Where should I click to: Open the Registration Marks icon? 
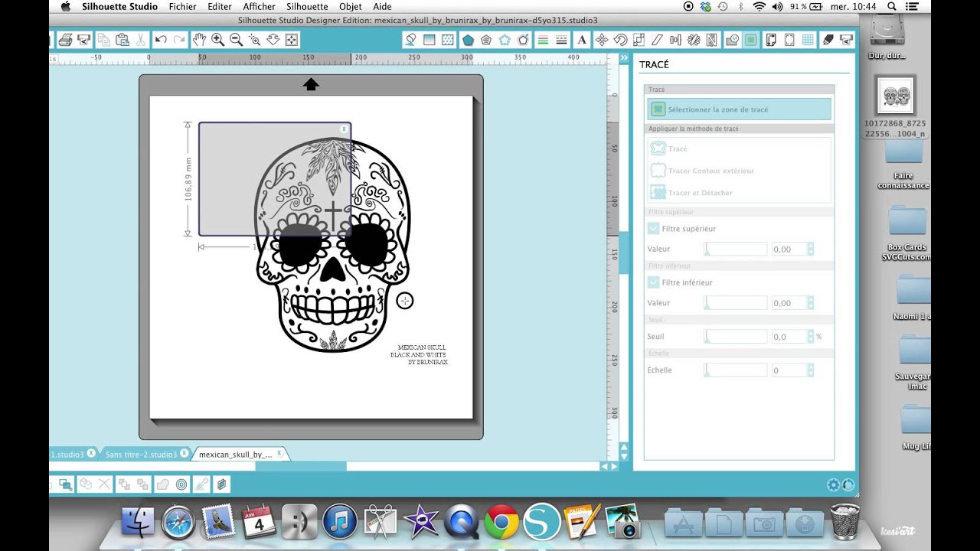[789, 40]
